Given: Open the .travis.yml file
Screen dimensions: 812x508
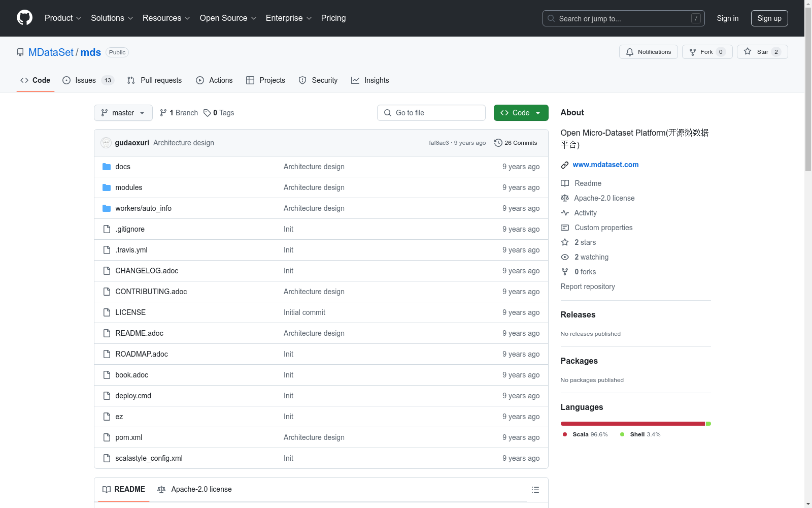Looking at the screenshot, I should tap(131, 250).
